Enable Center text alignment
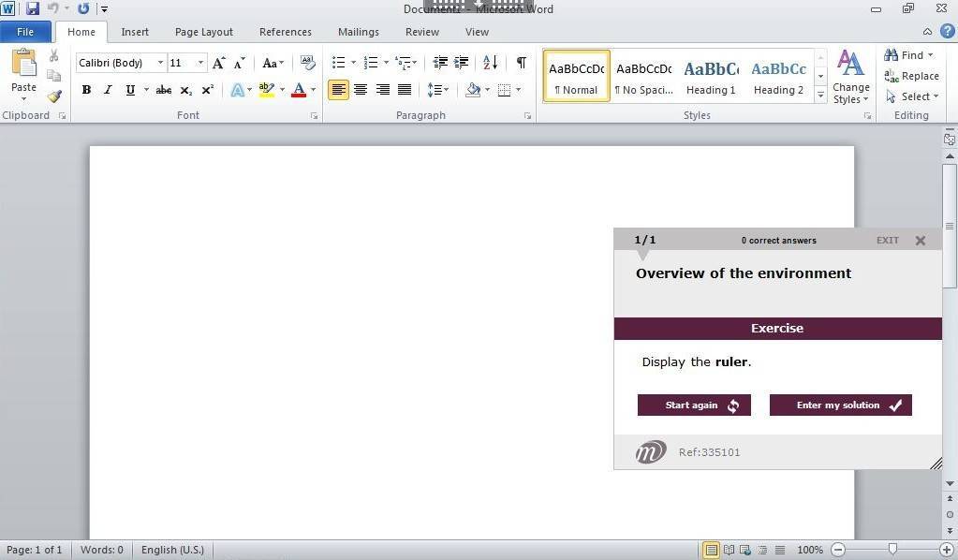This screenshot has height=560, width=958. click(x=361, y=90)
